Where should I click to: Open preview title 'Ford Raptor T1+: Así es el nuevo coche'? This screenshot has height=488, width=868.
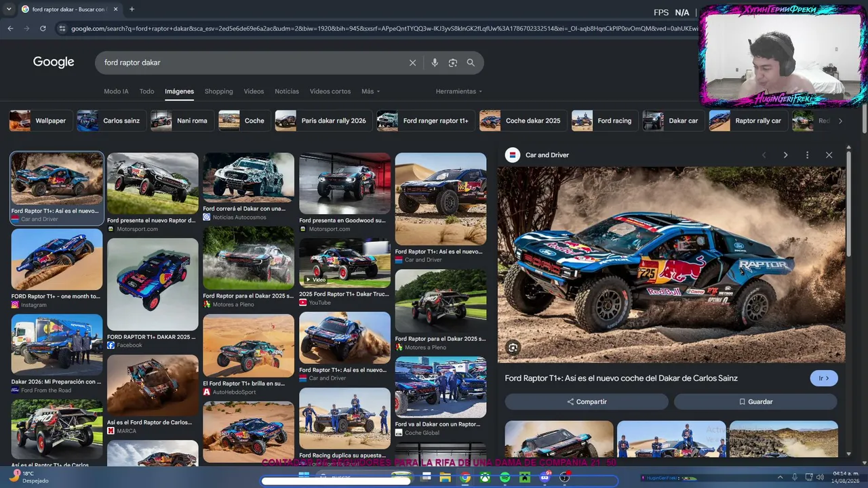pos(621,378)
